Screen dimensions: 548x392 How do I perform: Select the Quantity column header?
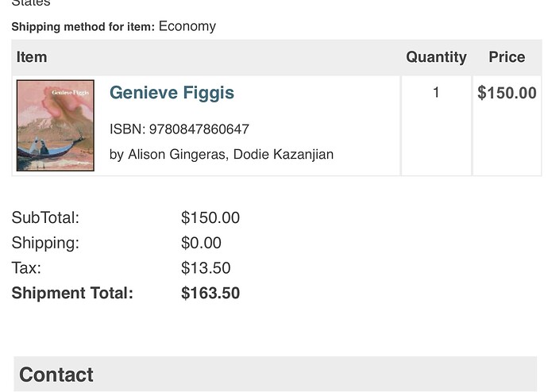pos(436,57)
